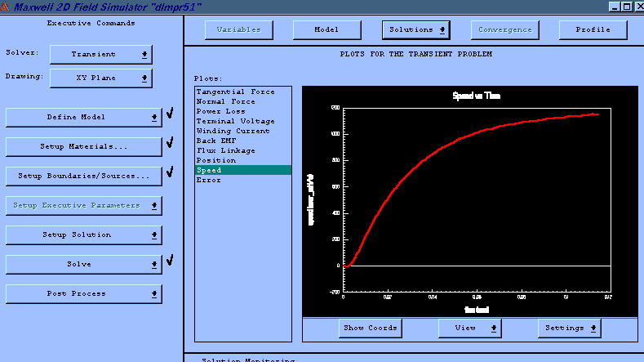Select Flux Linkage in Plots list

click(243, 151)
